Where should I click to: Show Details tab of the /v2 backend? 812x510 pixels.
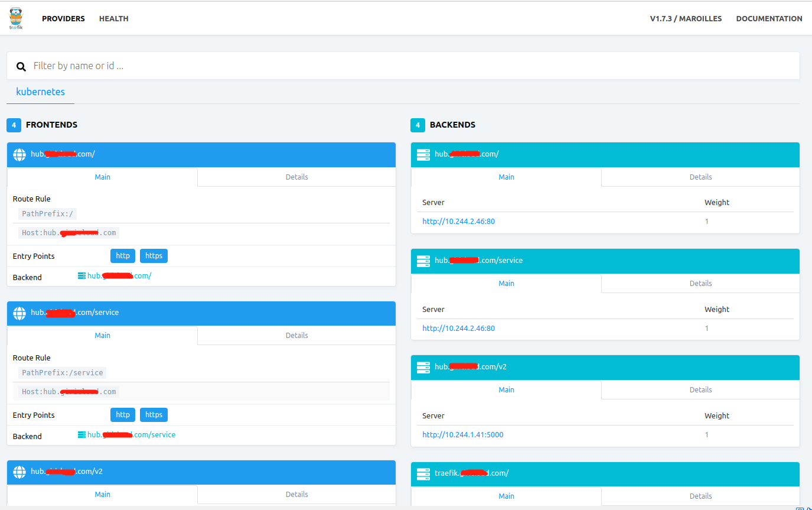point(700,390)
